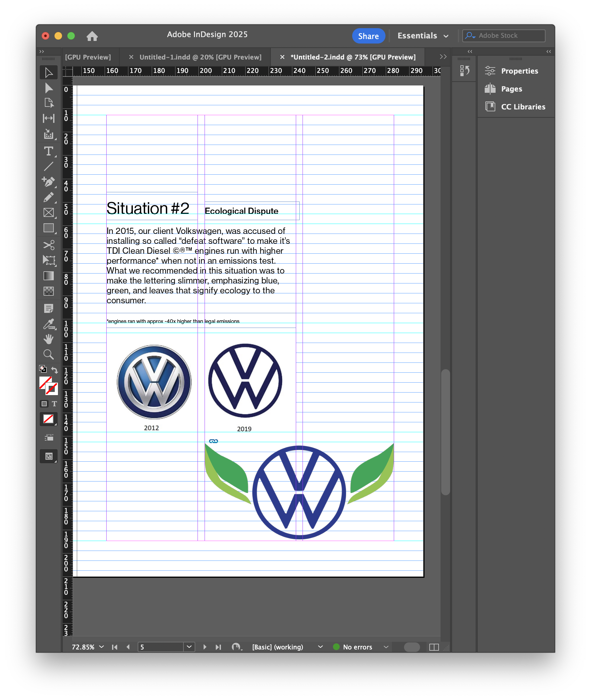The height and width of the screenshot is (700, 591).
Task: Select the Type tool
Action: [x=49, y=151]
